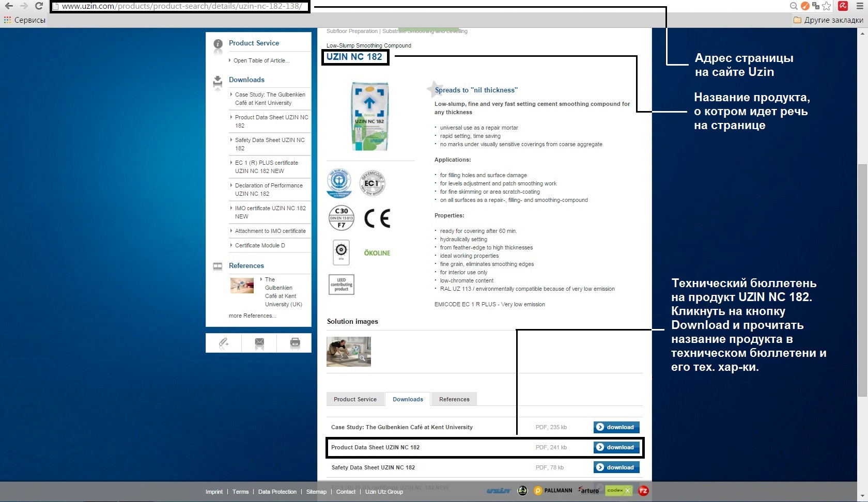The image size is (868, 502).
Task: Click the Pallmann brand logo in footer
Action: [553, 491]
